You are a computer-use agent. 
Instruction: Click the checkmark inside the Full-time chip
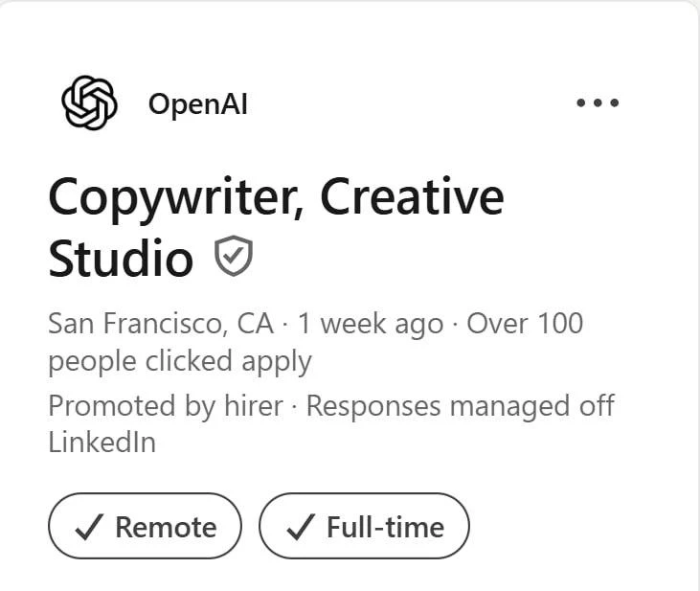(301, 527)
